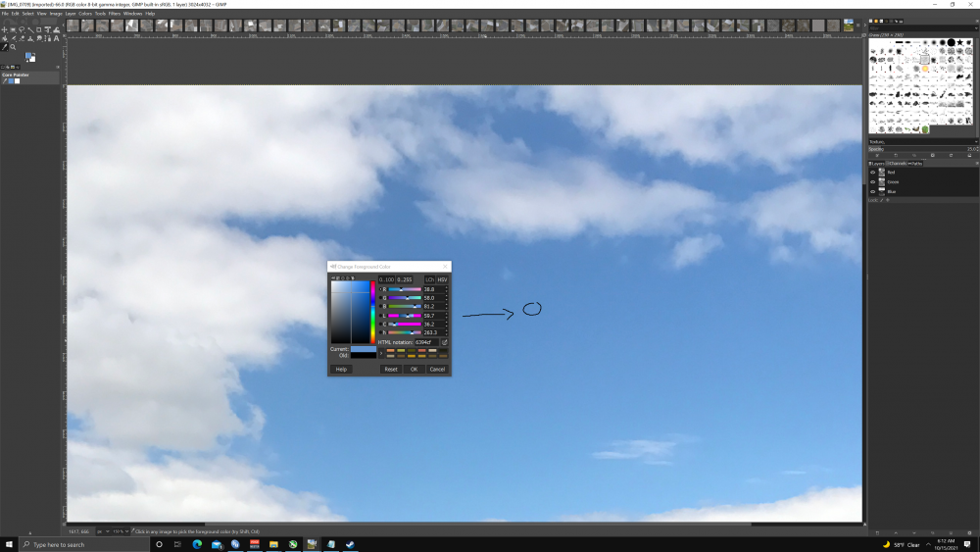980x552 pixels.
Task: Open the File menu
Action: 5,13
